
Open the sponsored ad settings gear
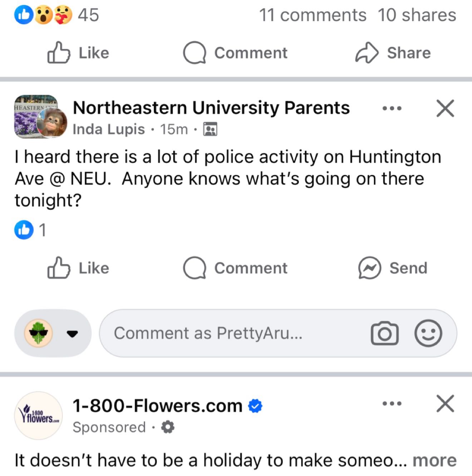pos(168,427)
